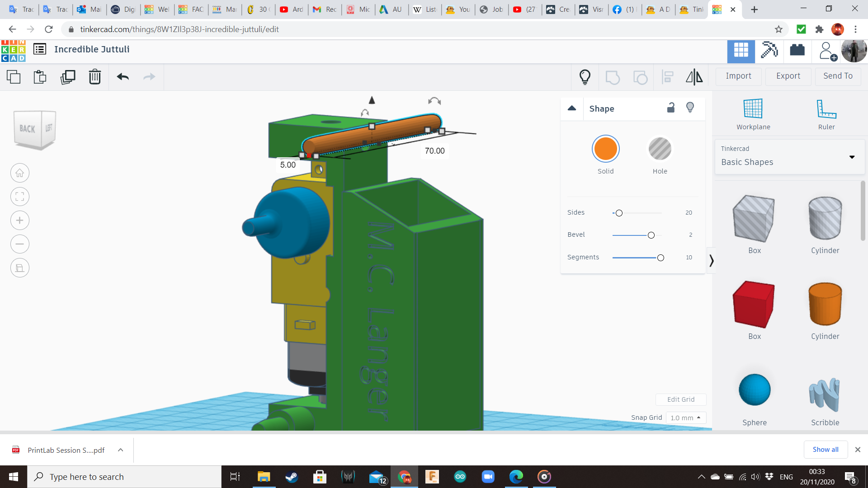Click the Duplicate and repeat icon
The width and height of the screenshot is (868, 488).
tap(68, 77)
